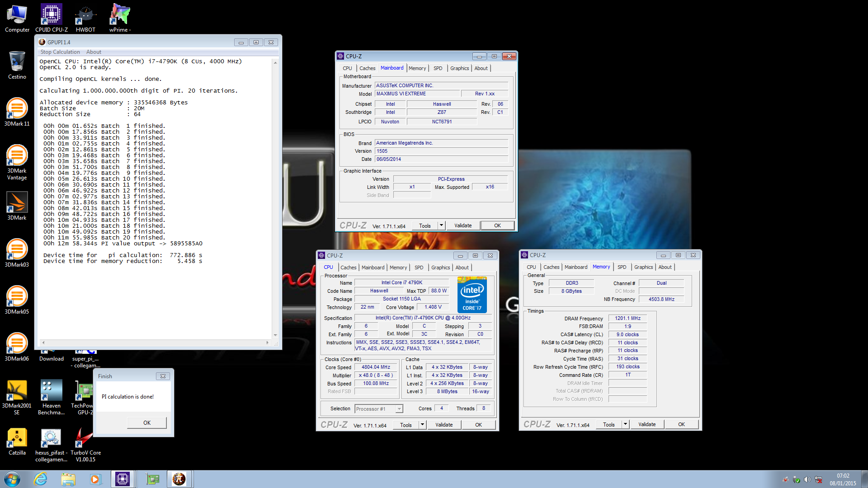Image resolution: width=868 pixels, height=488 pixels.
Task: Launch 3DMark 11 shortcut
Action: point(17,112)
